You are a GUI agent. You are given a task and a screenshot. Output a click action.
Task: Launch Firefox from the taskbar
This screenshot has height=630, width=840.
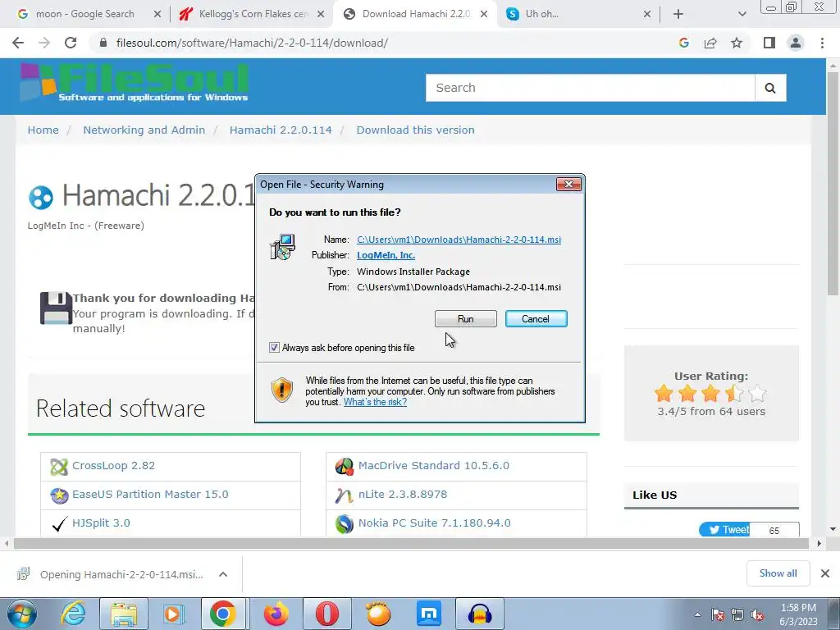point(276,614)
